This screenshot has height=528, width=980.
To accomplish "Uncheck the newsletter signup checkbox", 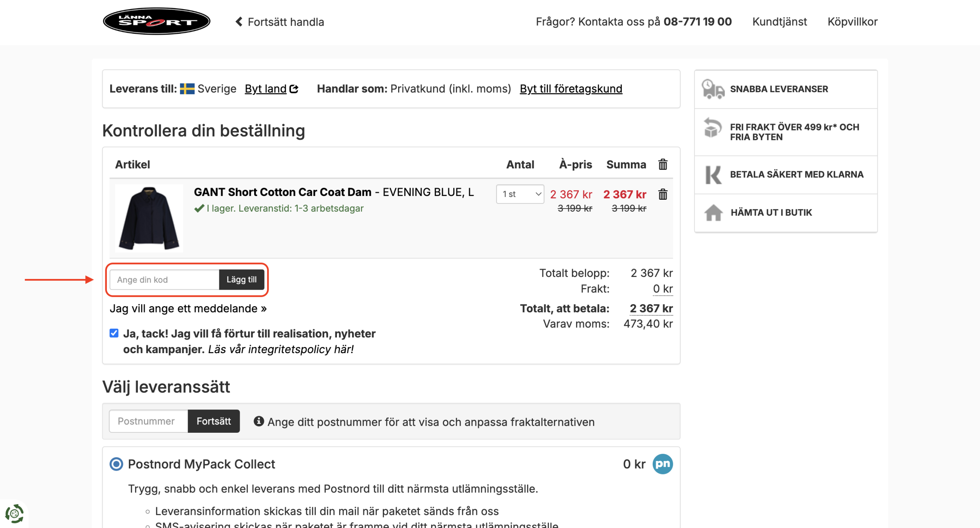I will point(114,333).
